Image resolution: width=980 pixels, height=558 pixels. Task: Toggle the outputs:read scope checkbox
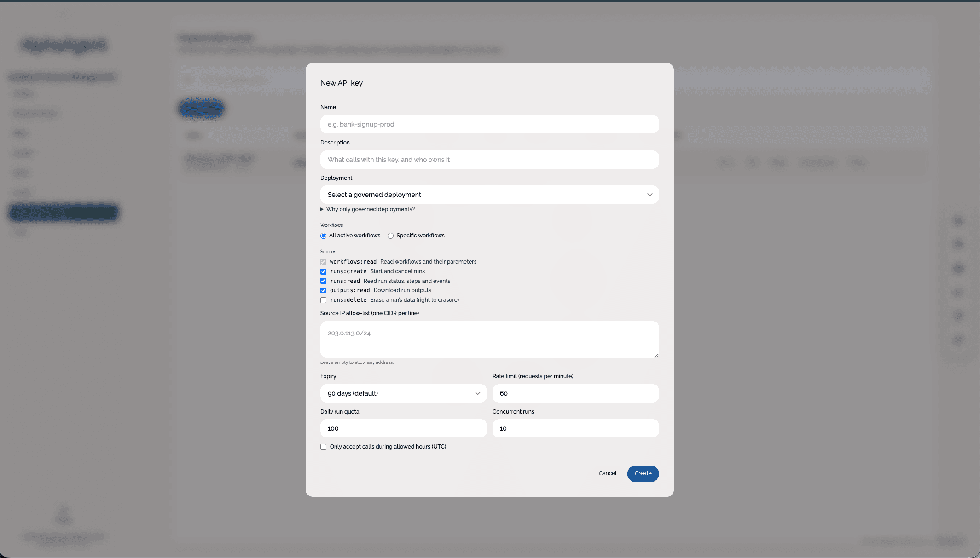point(324,290)
